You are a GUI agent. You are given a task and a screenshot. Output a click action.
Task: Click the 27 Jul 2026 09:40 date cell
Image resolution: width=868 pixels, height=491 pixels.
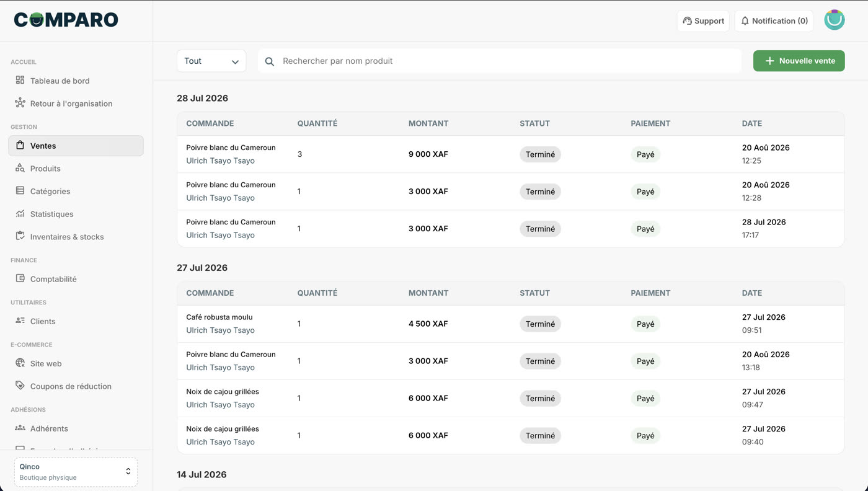coord(764,435)
